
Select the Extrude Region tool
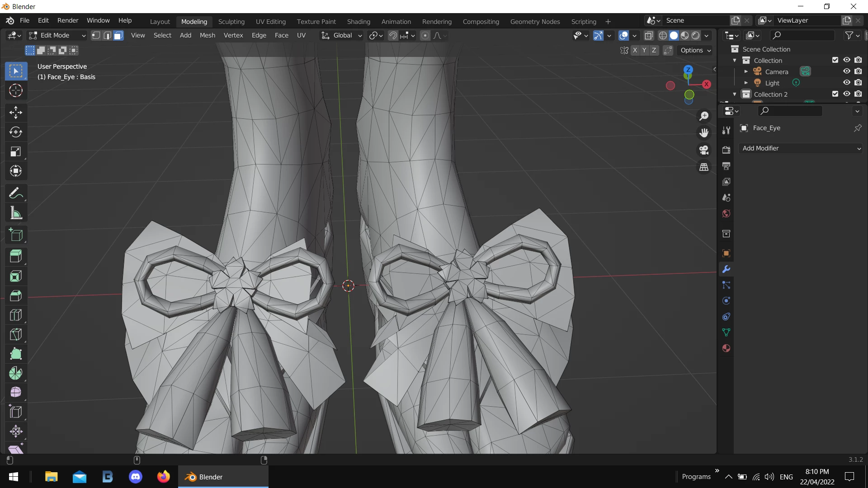[x=16, y=256]
